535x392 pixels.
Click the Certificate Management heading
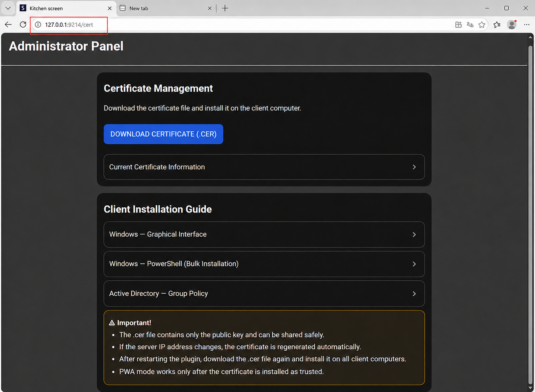158,88
